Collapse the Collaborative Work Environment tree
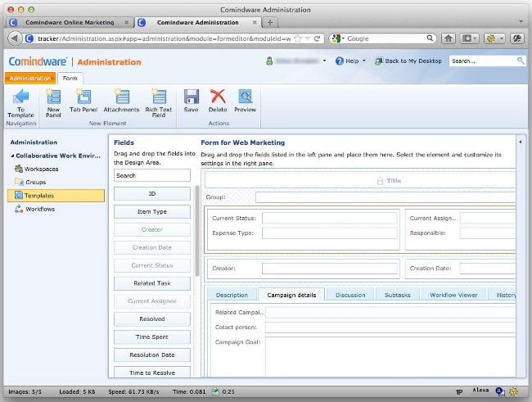 coord(12,156)
